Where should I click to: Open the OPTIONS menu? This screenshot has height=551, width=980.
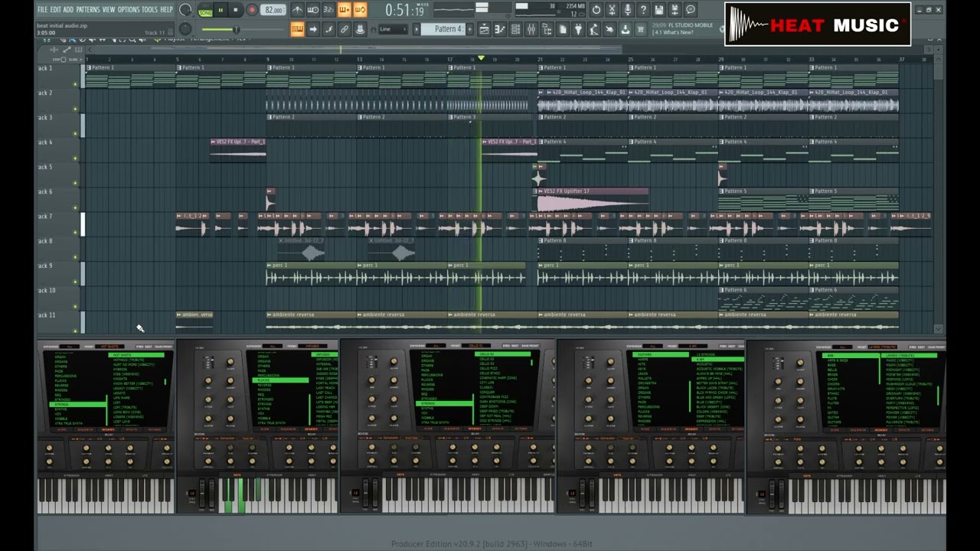129,10
